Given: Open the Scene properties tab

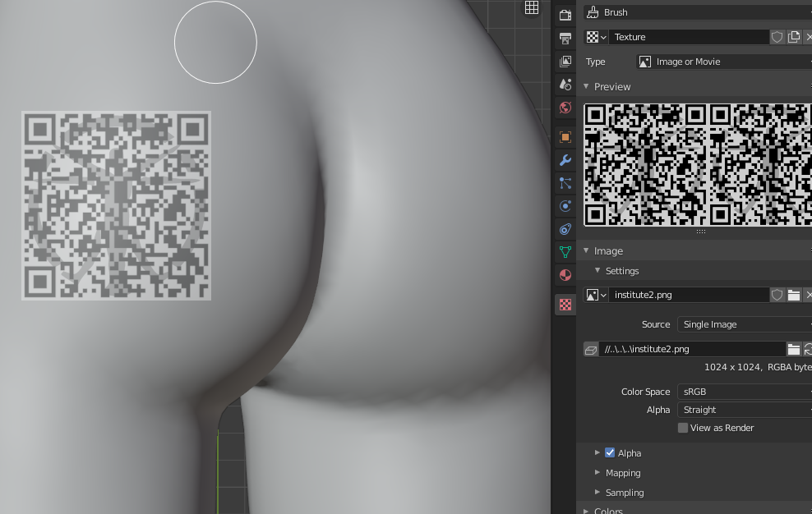Looking at the screenshot, I should pos(565,85).
